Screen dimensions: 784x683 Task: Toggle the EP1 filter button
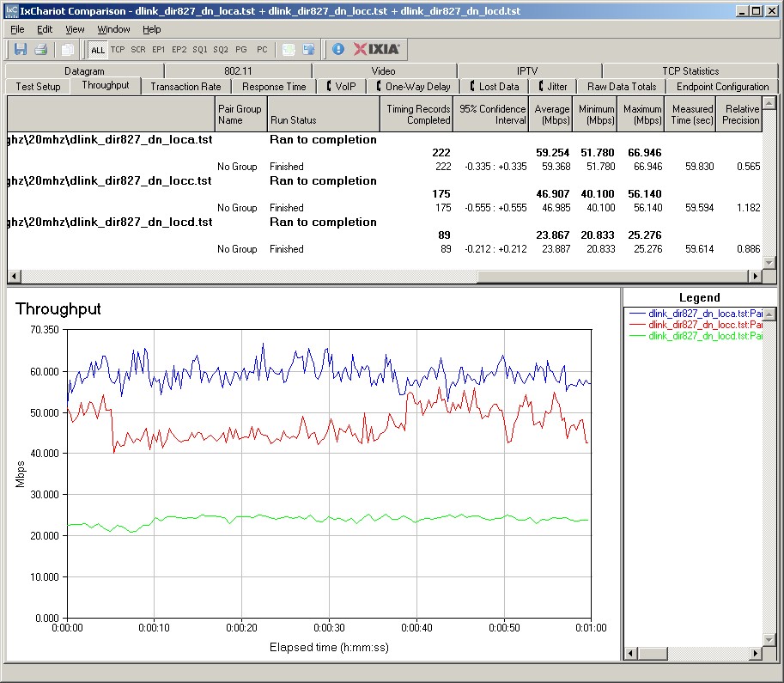click(159, 50)
